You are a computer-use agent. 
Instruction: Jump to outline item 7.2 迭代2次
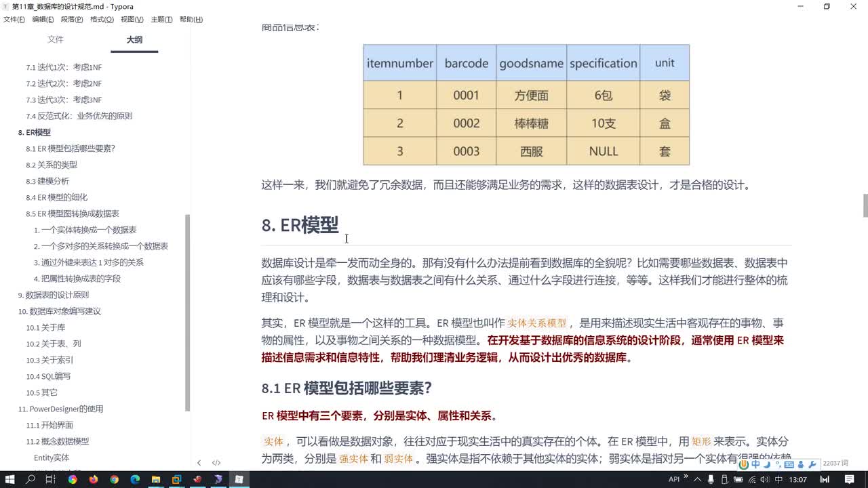tap(64, 83)
